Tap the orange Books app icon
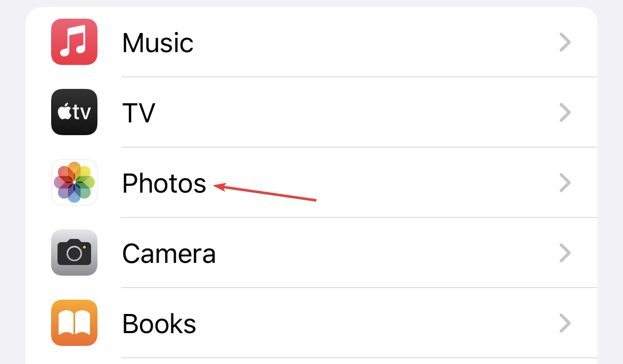Image resolution: width=623 pixels, height=364 pixels. tap(75, 322)
